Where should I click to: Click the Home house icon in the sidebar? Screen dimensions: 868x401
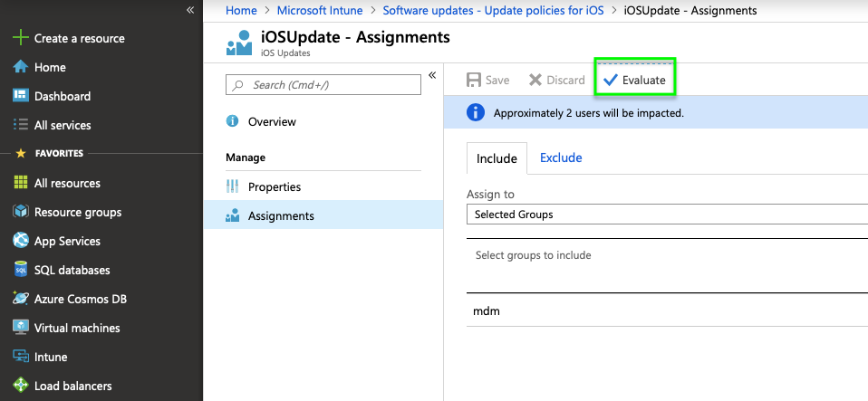click(21, 67)
